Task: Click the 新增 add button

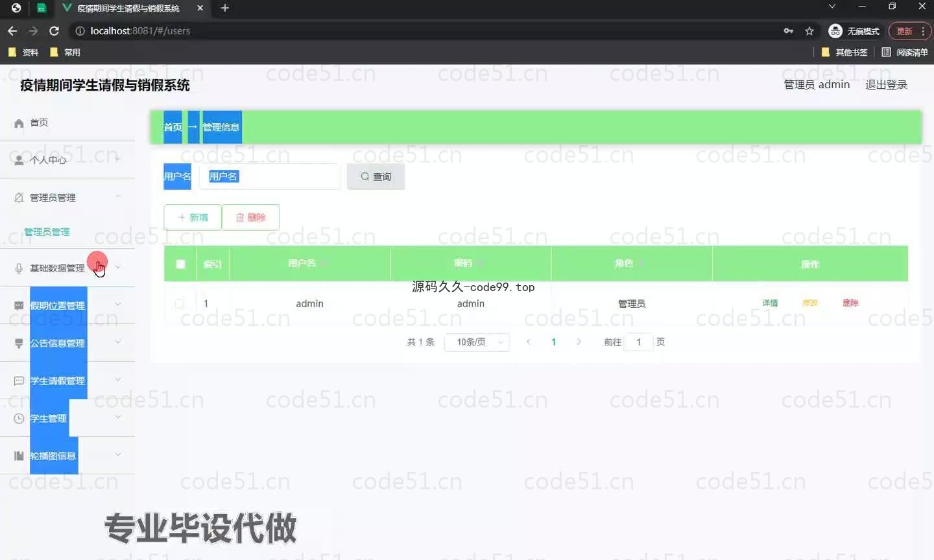Action: [x=193, y=217]
